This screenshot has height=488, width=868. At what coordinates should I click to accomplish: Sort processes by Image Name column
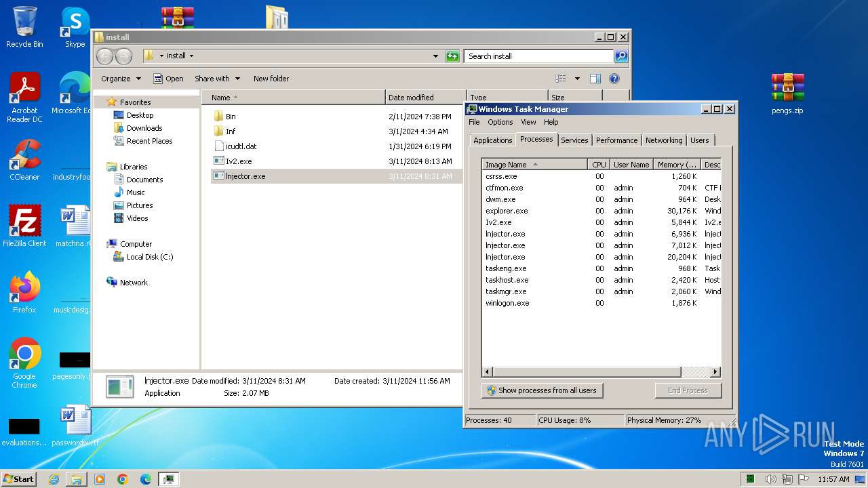pos(535,165)
